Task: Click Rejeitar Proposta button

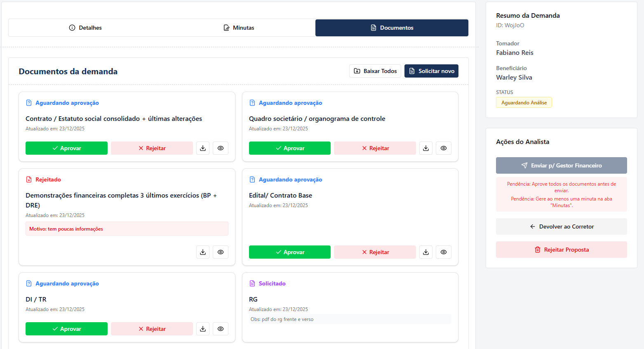Action: click(561, 250)
